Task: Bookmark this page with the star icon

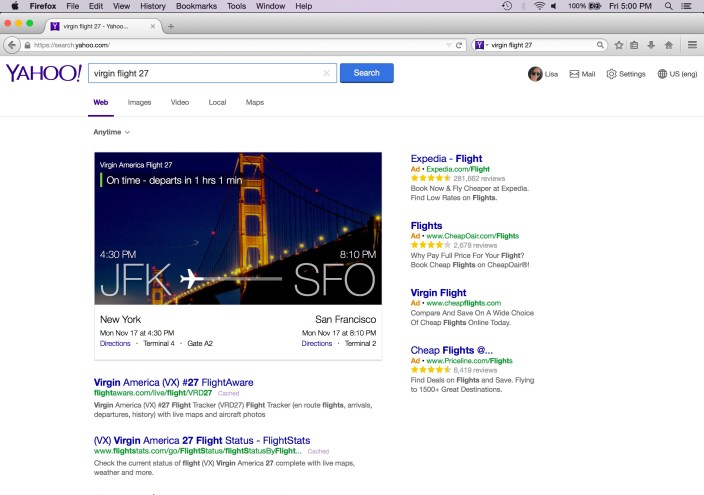Action: pos(619,45)
